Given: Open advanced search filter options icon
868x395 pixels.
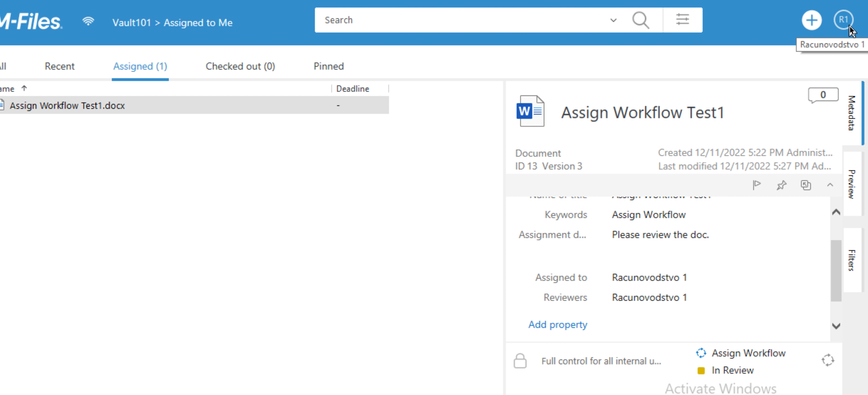Looking at the screenshot, I should (682, 20).
